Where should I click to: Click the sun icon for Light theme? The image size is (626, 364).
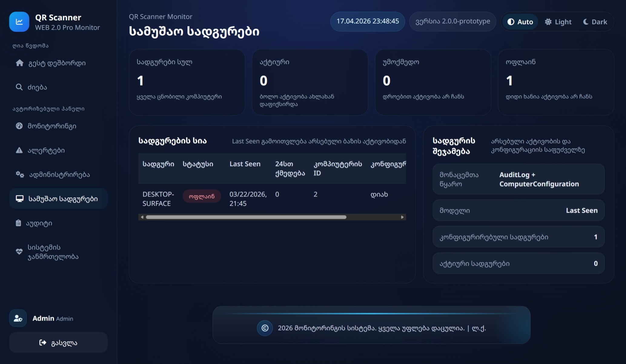pyautogui.click(x=548, y=22)
